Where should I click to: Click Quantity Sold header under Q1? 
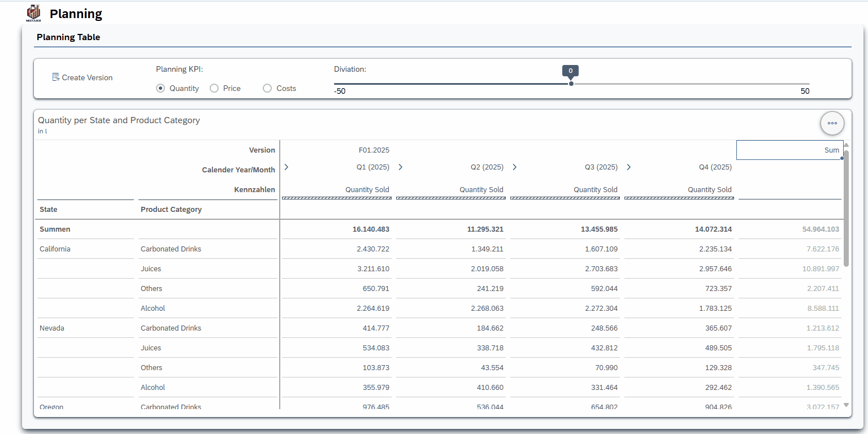click(367, 190)
